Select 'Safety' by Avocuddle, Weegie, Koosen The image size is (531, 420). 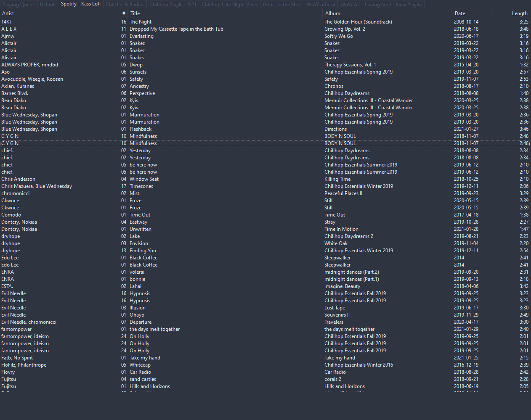point(136,79)
